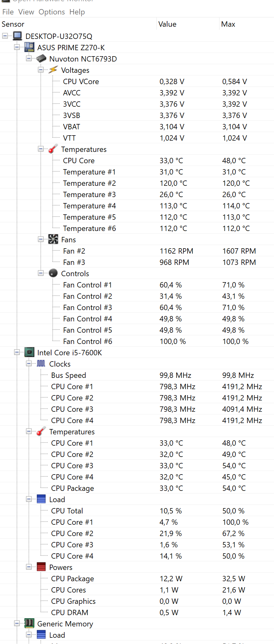Collapse the Voltages tree node

point(41,70)
